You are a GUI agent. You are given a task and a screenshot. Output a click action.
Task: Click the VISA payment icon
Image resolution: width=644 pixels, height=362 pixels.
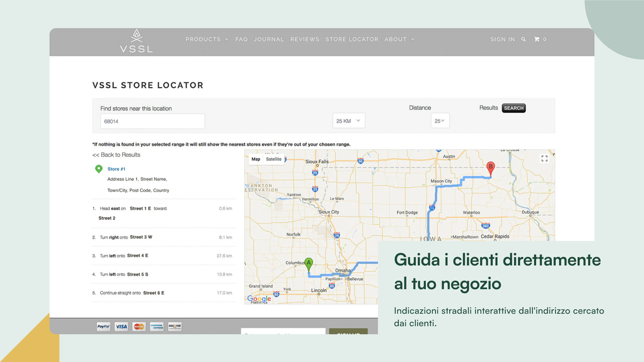[x=121, y=326]
